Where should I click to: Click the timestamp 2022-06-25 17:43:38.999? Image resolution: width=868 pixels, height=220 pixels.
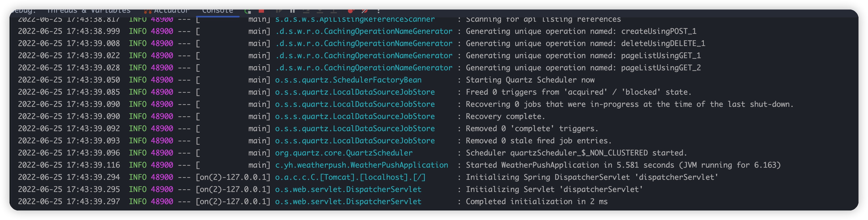[69, 31]
